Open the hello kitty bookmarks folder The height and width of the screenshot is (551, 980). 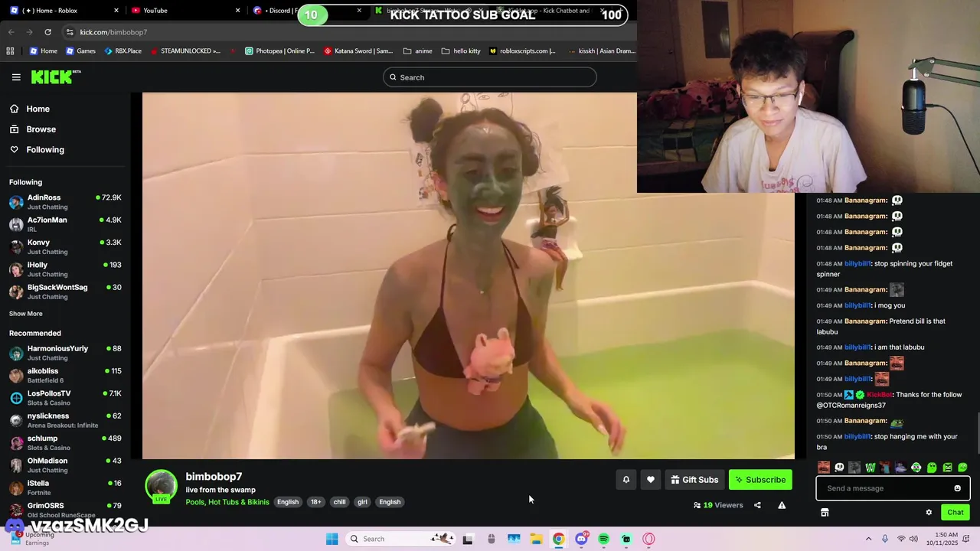(x=461, y=51)
